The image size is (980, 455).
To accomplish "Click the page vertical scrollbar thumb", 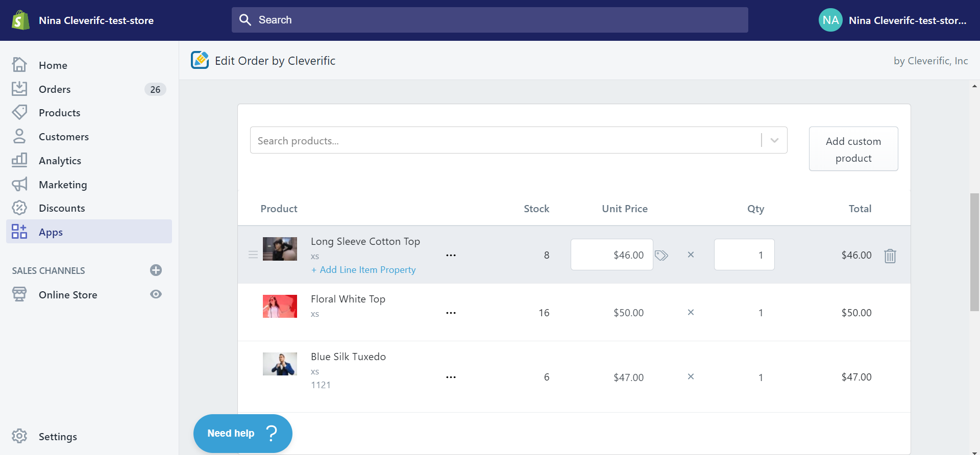I will click(974, 252).
